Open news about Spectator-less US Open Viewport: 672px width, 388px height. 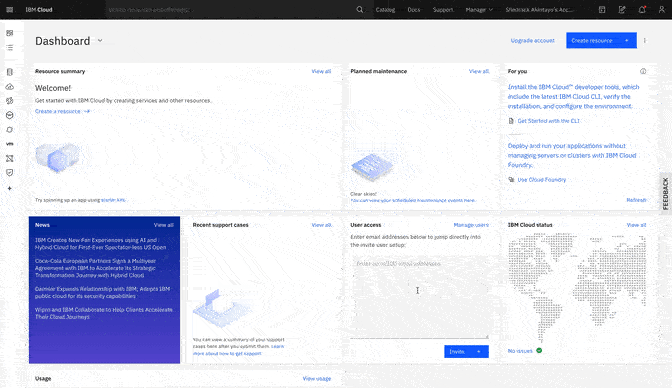100,244
